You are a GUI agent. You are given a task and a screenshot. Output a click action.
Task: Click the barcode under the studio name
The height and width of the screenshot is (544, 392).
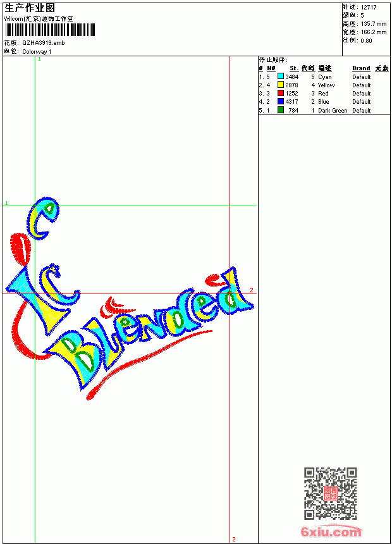coord(49,30)
